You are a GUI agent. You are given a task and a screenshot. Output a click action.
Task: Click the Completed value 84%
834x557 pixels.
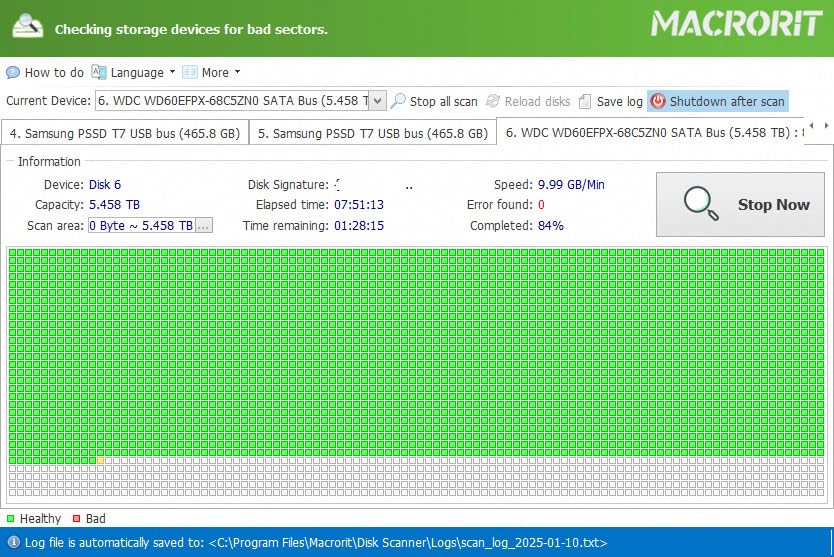click(x=551, y=226)
